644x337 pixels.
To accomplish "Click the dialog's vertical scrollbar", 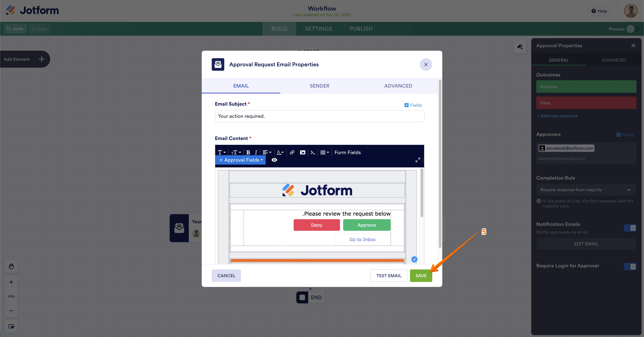I will (x=440, y=164).
